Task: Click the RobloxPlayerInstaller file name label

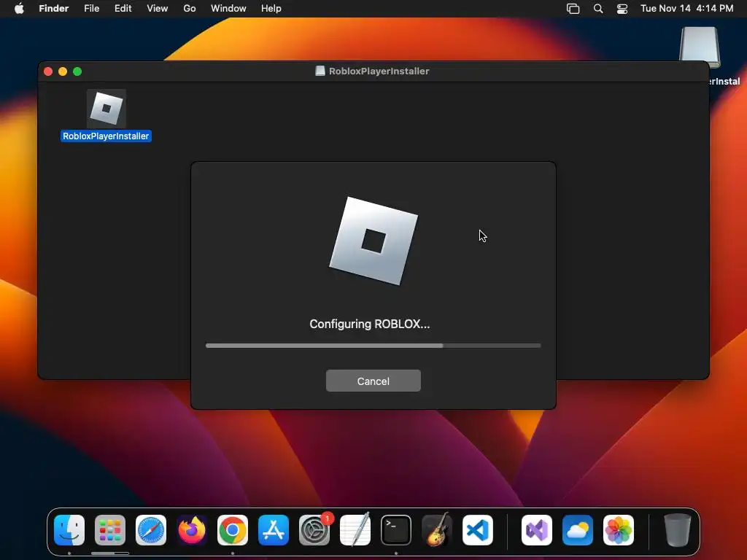Action: click(x=106, y=136)
